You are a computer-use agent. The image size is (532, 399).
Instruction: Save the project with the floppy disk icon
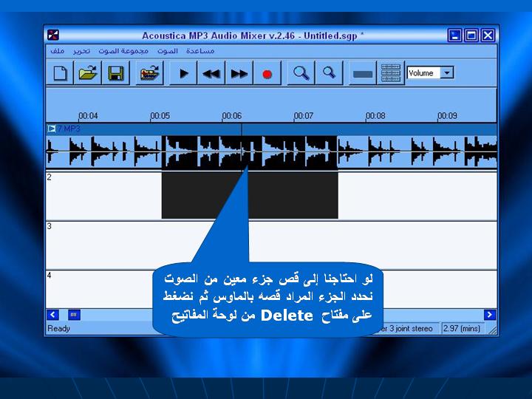point(116,73)
